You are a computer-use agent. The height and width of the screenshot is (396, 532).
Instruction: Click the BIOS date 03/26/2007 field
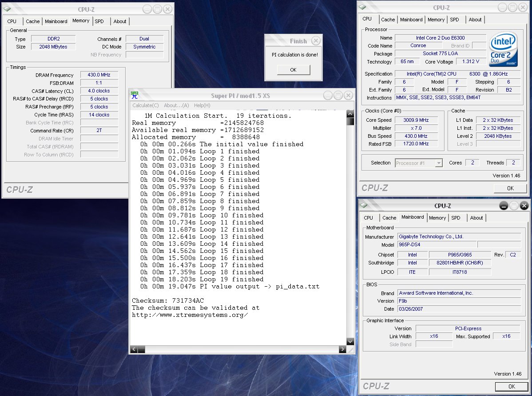coord(459,309)
